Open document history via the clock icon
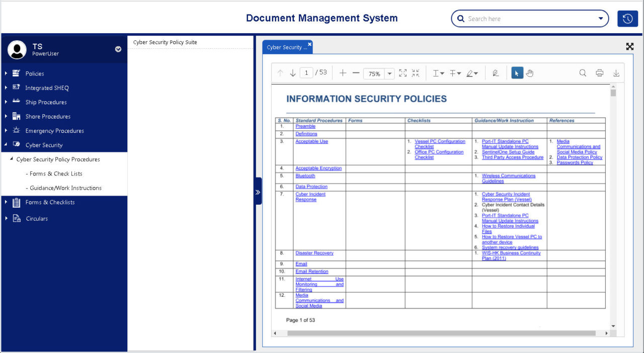644x353 pixels. pos(627,18)
